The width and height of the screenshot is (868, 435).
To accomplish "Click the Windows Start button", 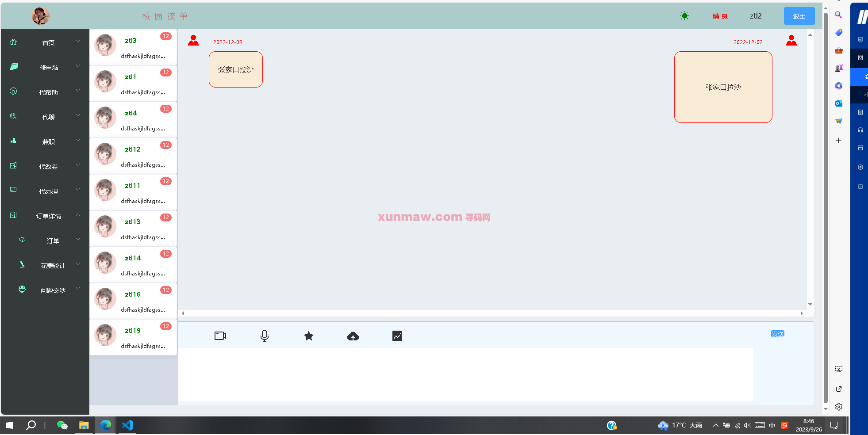I will pos(10,425).
